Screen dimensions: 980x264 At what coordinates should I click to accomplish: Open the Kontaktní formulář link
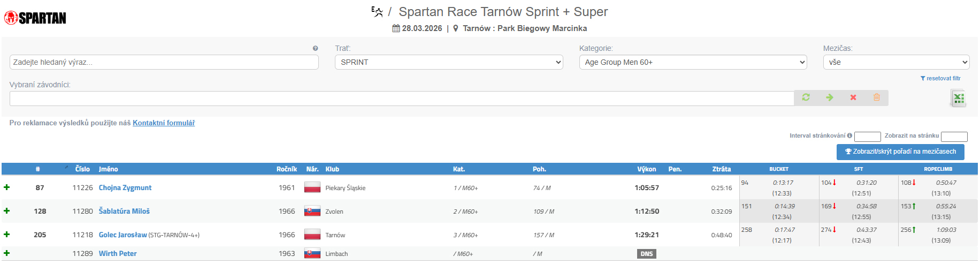pos(164,123)
